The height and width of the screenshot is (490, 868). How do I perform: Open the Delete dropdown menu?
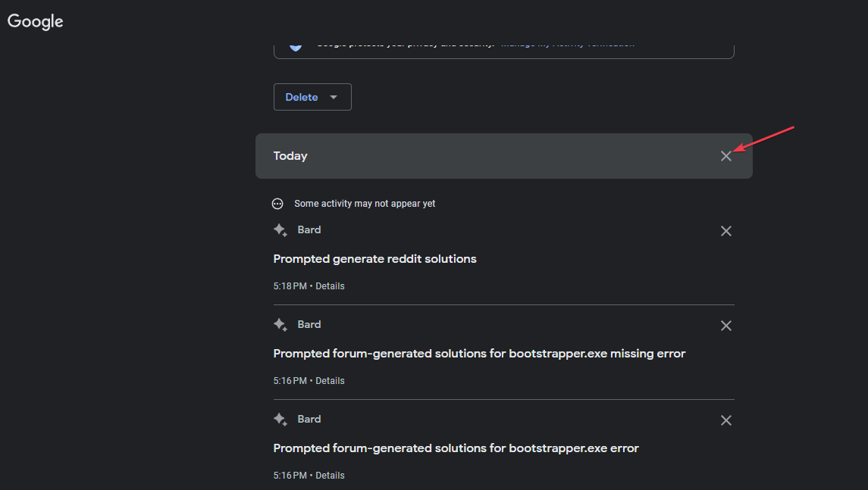coord(312,97)
